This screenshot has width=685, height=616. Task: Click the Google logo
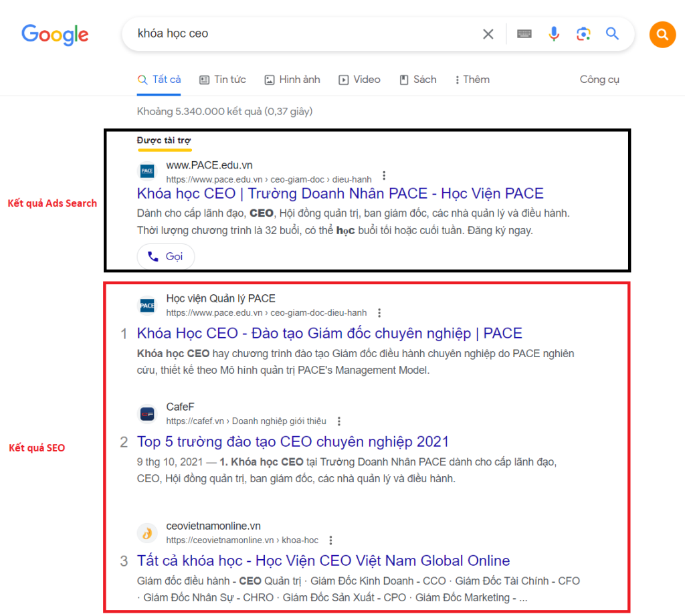point(55,35)
